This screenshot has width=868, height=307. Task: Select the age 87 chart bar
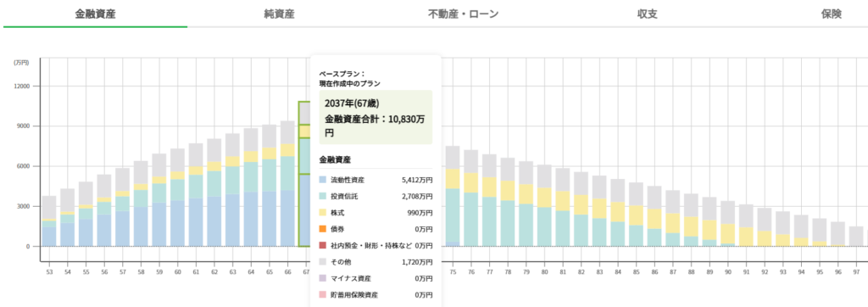coord(672,218)
